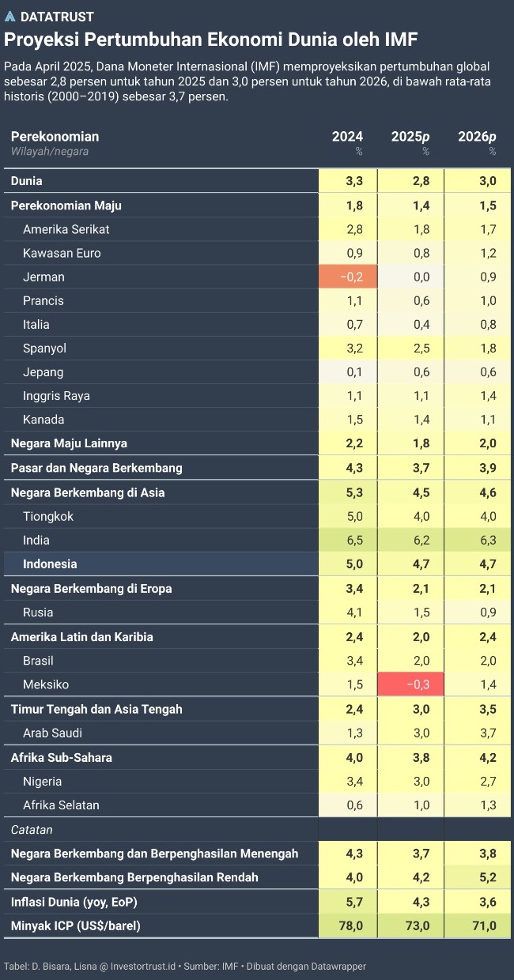Click the 2026p column header

[x=478, y=136]
